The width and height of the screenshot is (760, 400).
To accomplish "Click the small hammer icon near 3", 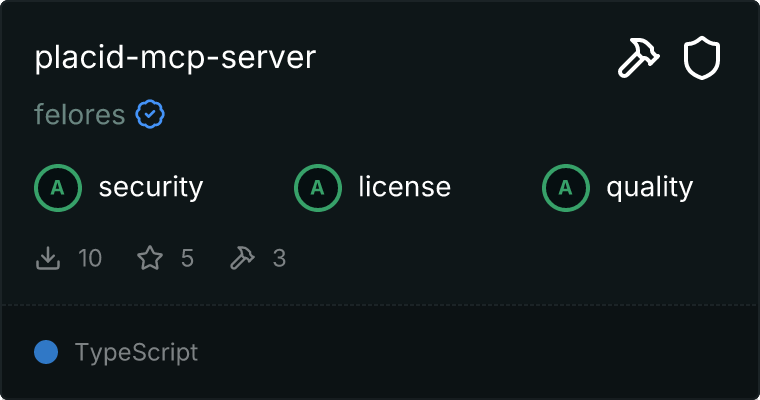I will pos(242,258).
